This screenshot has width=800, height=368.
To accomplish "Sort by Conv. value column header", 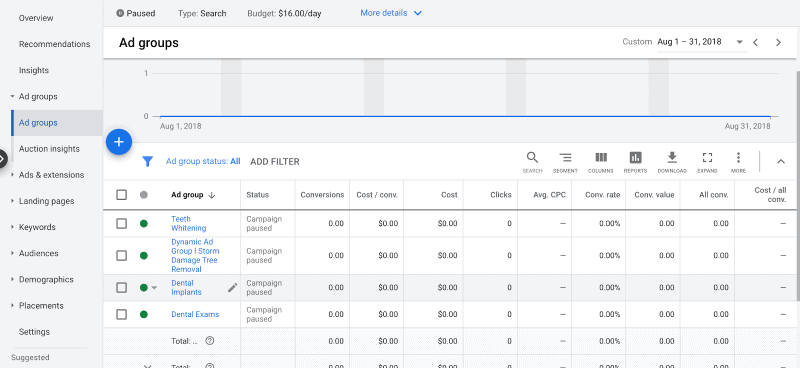I will (654, 195).
